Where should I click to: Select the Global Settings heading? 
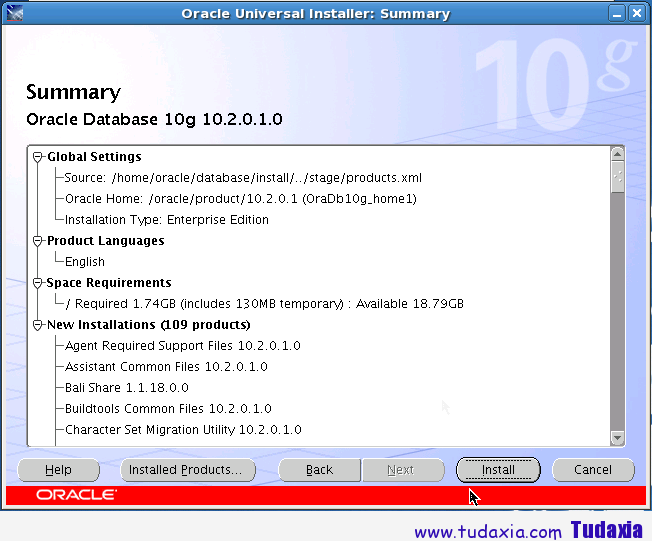[x=94, y=157]
